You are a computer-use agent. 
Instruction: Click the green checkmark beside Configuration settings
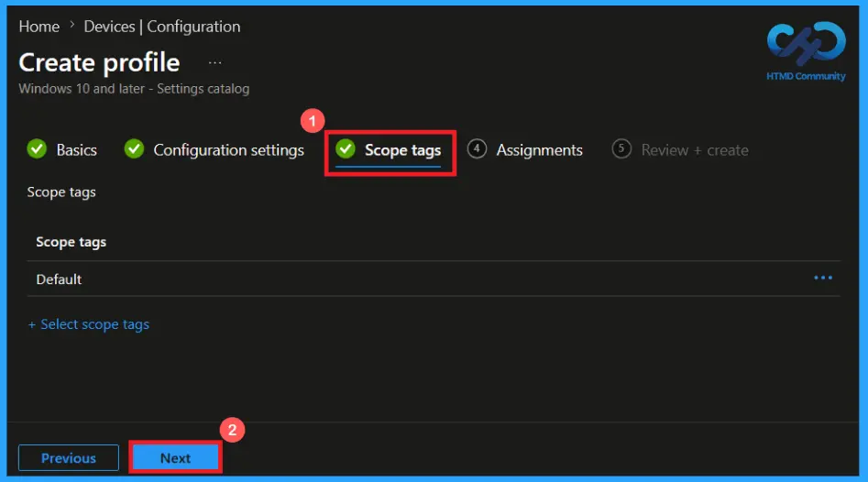pyautogui.click(x=134, y=148)
